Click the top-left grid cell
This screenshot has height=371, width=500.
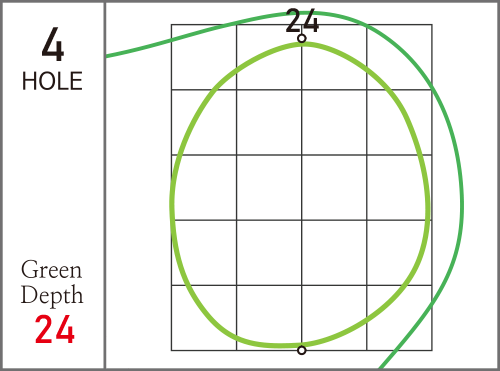click(x=204, y=57)
